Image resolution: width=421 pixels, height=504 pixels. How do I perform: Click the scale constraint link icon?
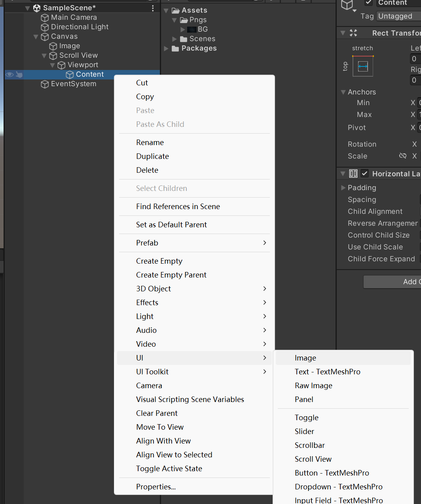(403, 156)
